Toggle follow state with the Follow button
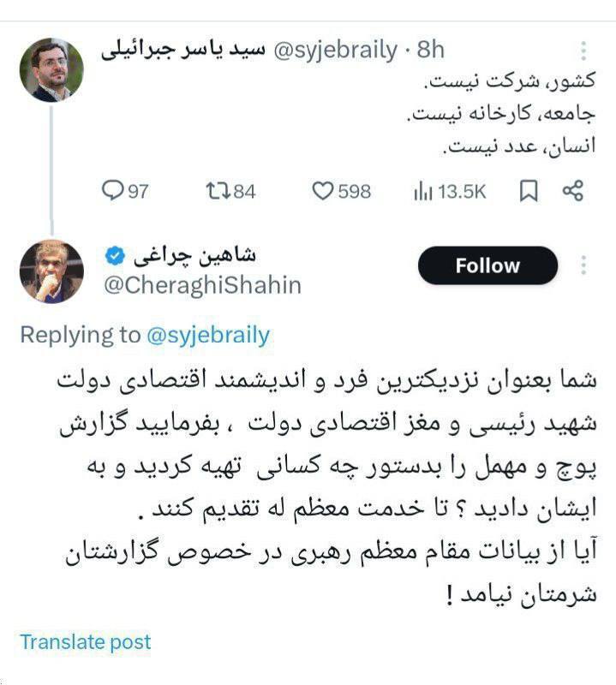 click(x=487, y=265)
